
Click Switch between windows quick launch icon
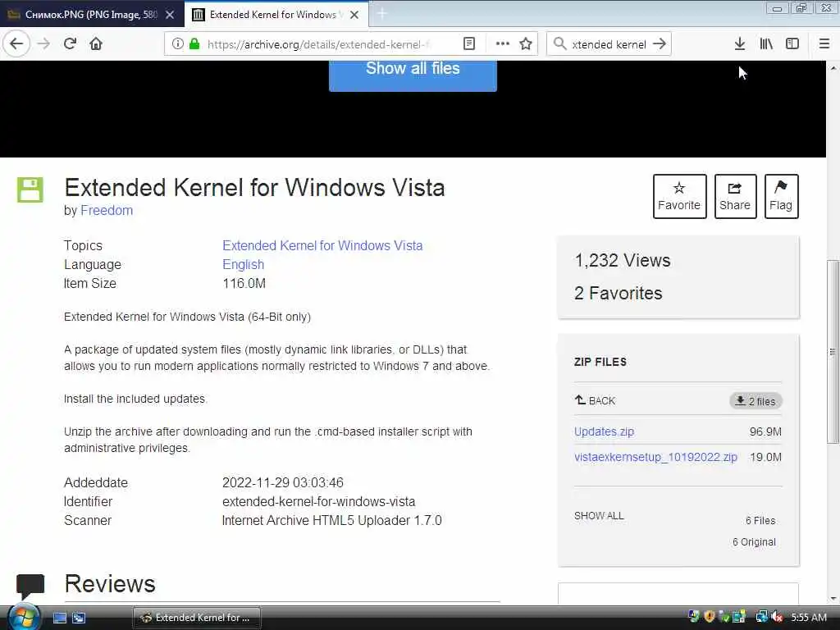(x=79, y=619)
